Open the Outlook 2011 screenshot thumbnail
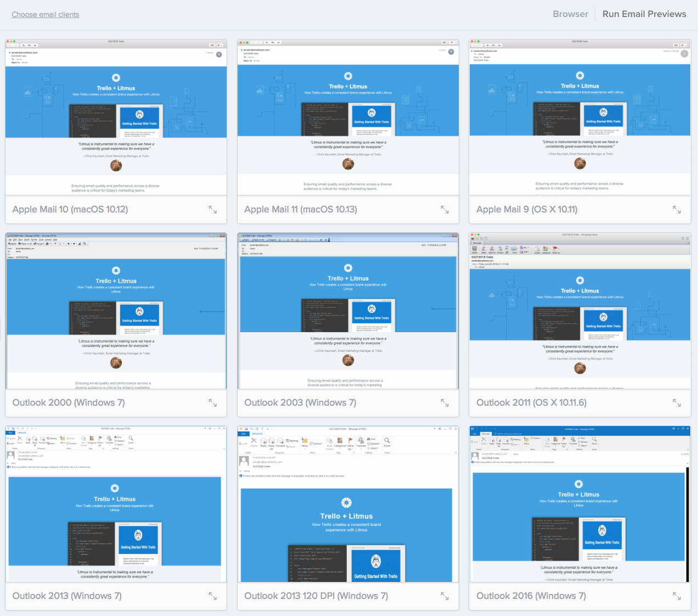 click(x=580, y=311)
